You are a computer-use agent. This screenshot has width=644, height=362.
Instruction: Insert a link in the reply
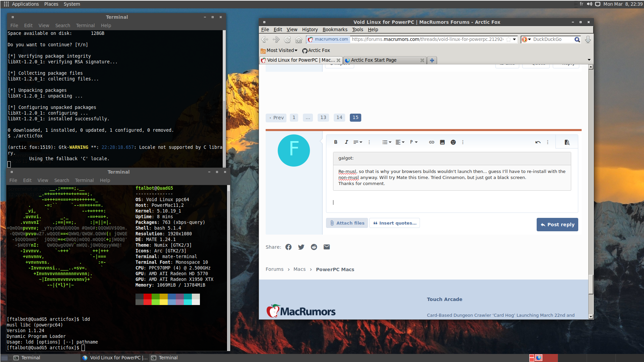point(431,142)
